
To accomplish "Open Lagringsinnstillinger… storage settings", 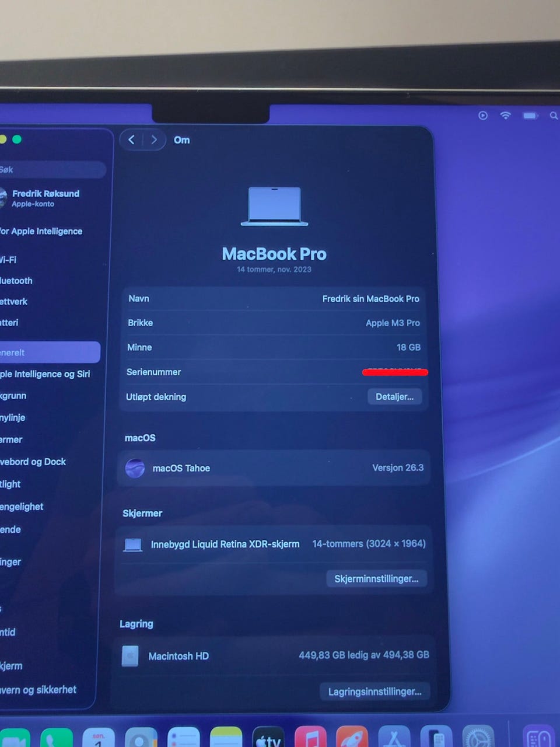I will tap(374, 692).
